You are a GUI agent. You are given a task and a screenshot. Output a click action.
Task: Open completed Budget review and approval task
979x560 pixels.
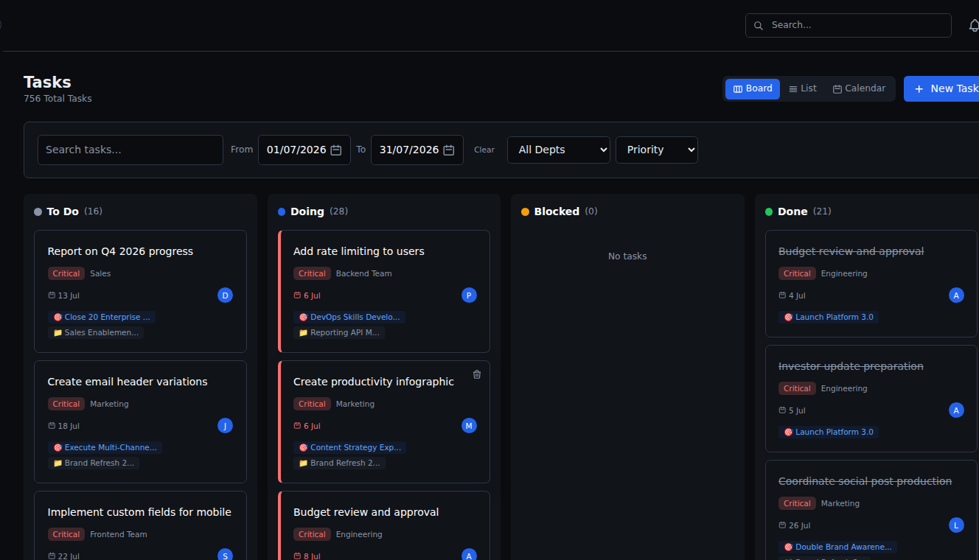[x=851, y=251]
